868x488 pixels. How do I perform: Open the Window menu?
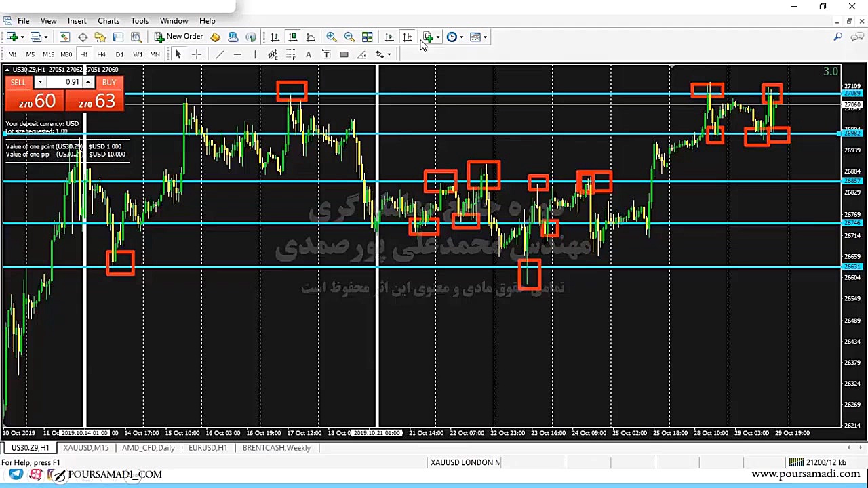point(174,21)
